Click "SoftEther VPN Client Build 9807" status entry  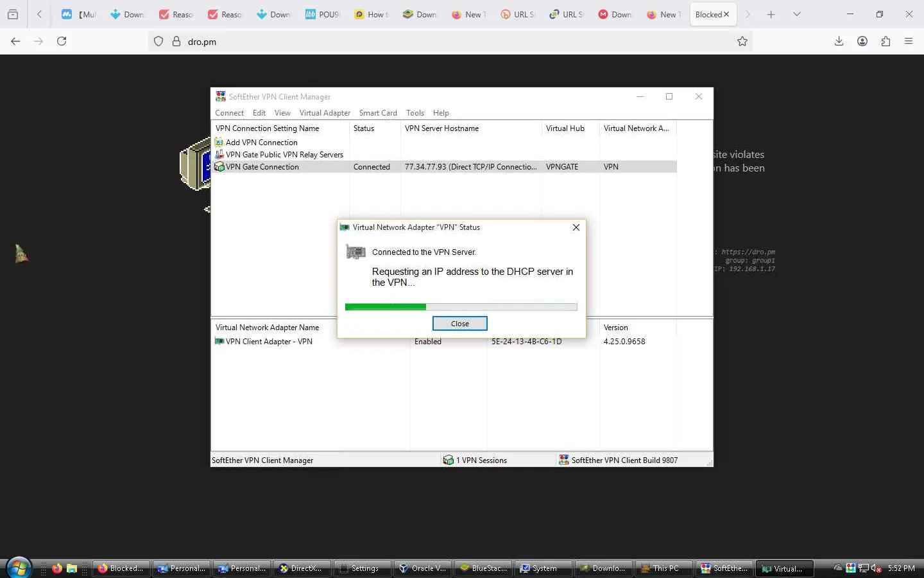[x=619, y=460]
